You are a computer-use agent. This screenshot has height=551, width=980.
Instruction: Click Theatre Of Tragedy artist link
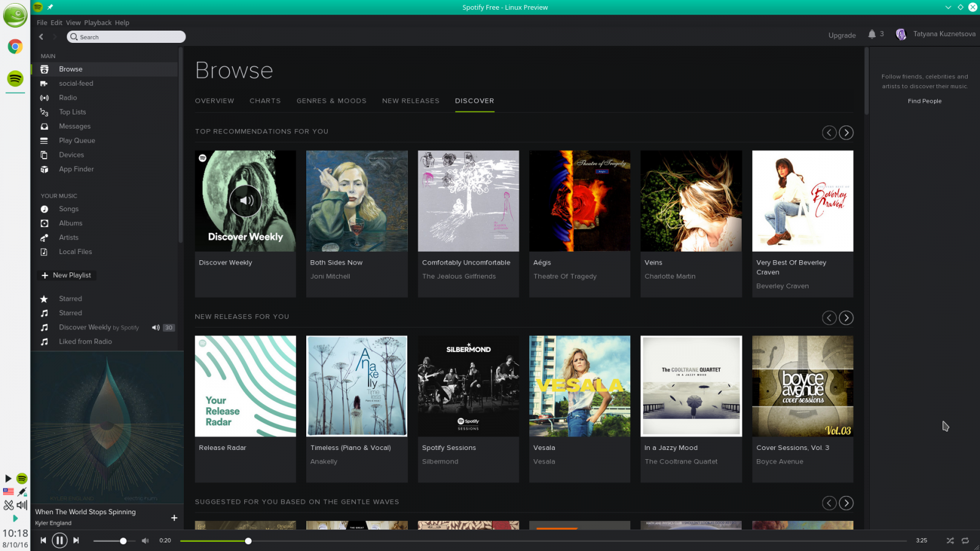click(x=565, y=277)
